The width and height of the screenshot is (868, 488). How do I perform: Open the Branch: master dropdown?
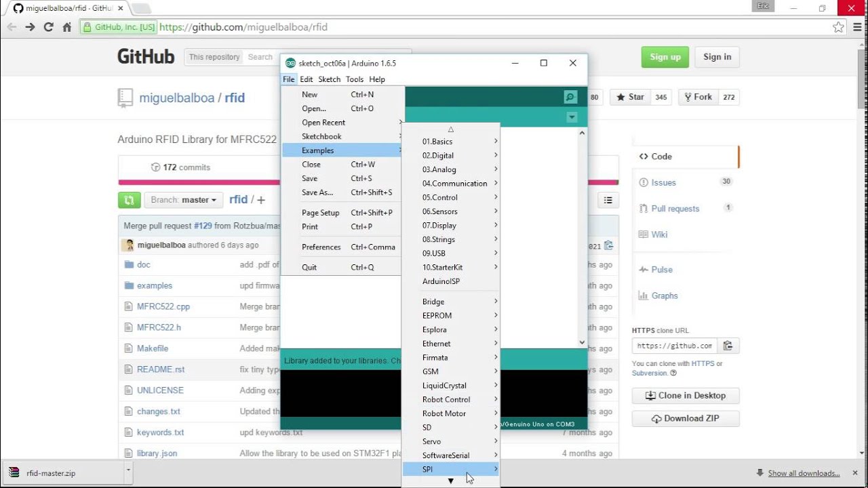point(183,200)
